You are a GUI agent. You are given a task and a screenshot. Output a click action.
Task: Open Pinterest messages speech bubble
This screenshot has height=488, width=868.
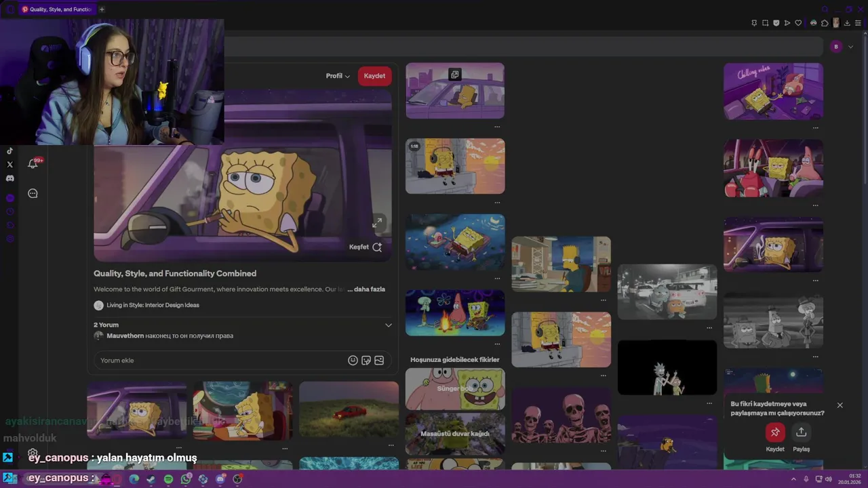(x=33, y=194)
